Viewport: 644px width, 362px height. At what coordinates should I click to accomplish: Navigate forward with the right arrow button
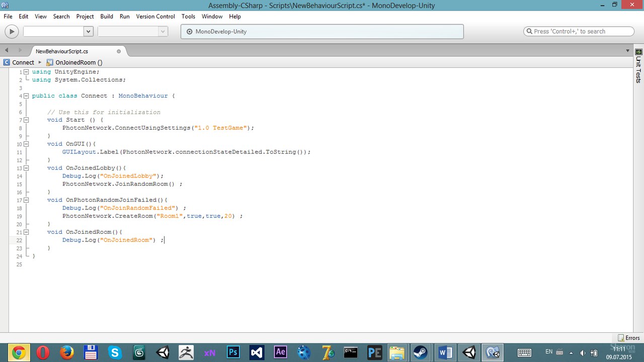pyautogui.click(x=20, y=50)
